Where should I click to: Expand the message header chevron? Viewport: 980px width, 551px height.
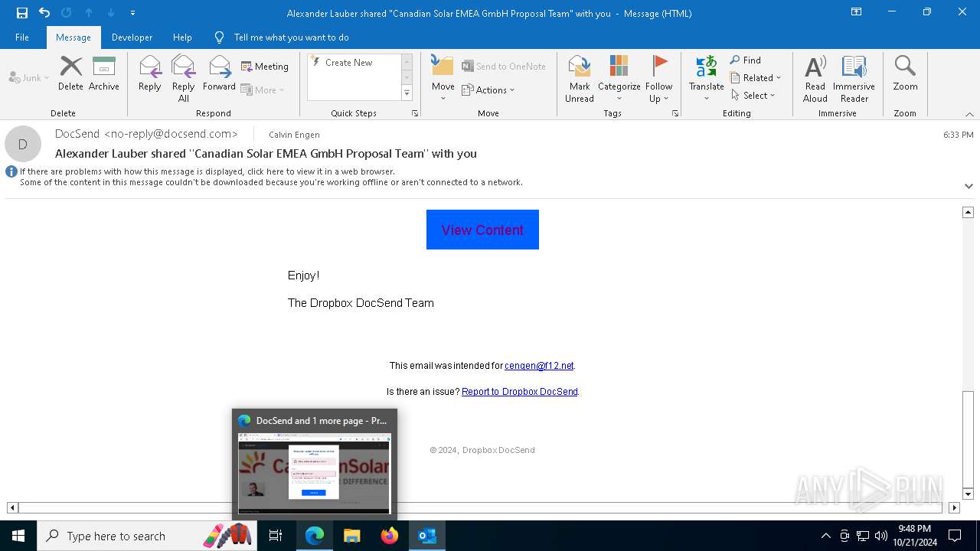point(969,186)
